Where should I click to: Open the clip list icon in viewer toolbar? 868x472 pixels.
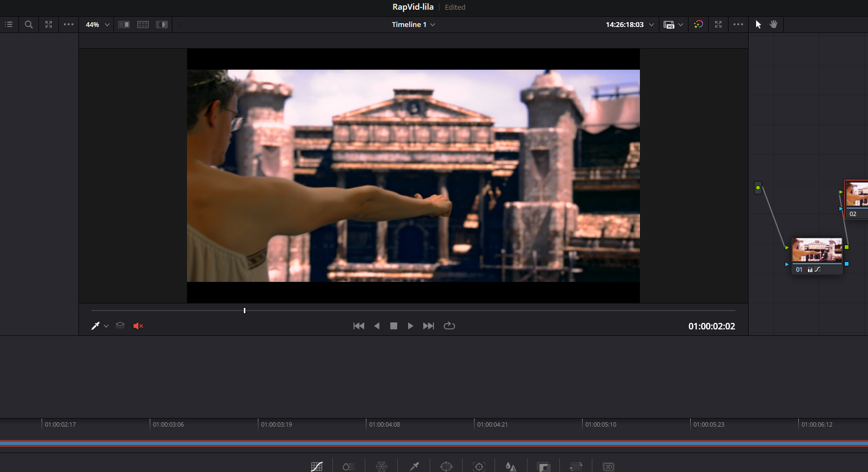point(9,24)
